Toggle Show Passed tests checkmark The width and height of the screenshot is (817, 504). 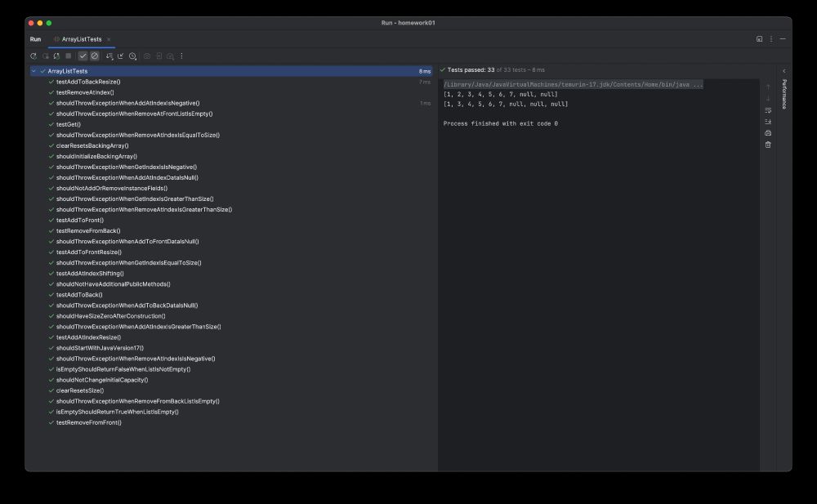83,56
